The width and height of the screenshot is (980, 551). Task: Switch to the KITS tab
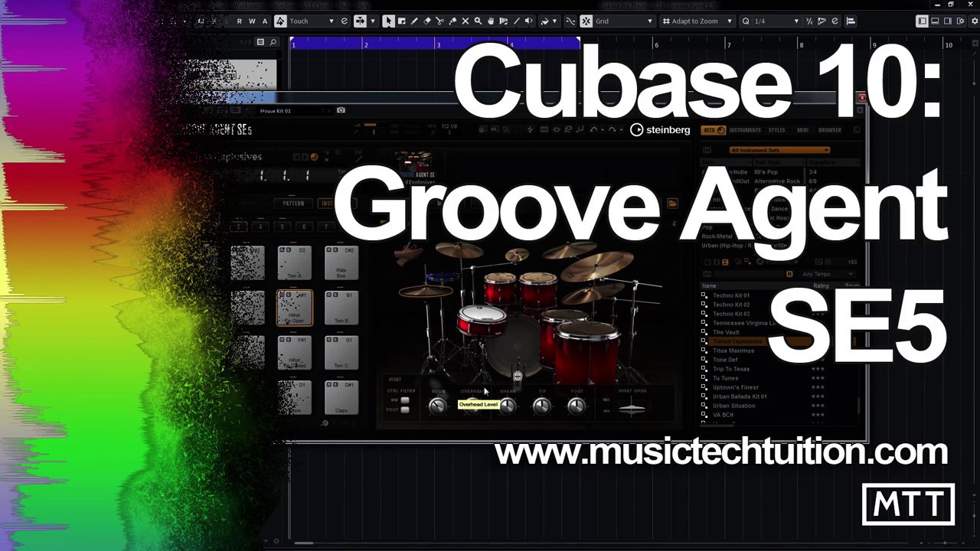coord(714,130)
